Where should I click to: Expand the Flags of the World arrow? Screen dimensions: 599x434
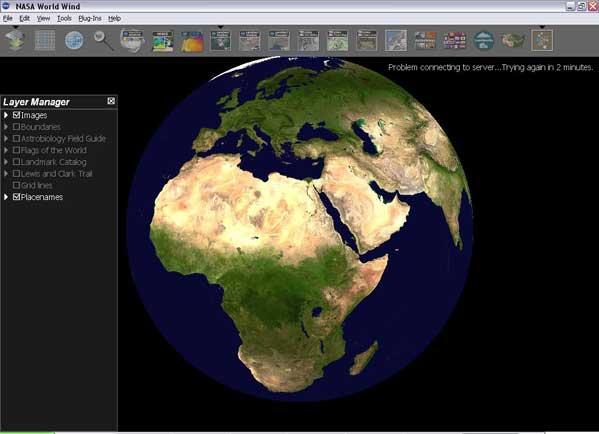(x=6, y=150)
